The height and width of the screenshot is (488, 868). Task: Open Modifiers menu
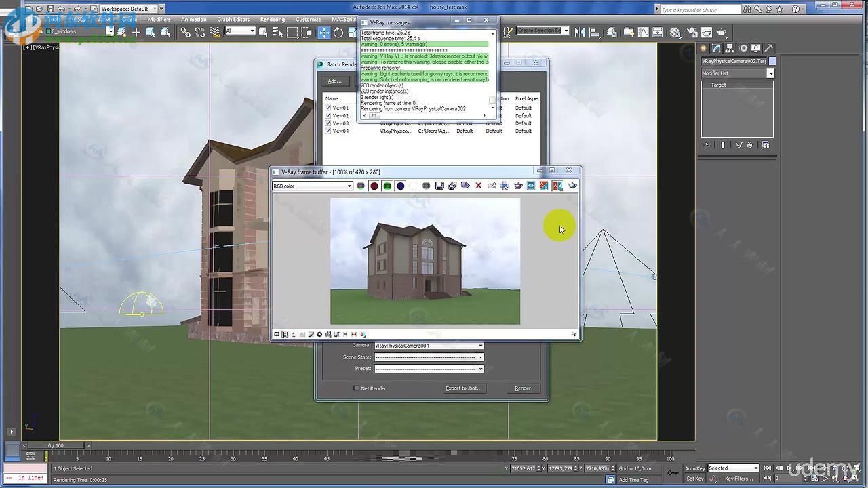[x=159, y=20]
